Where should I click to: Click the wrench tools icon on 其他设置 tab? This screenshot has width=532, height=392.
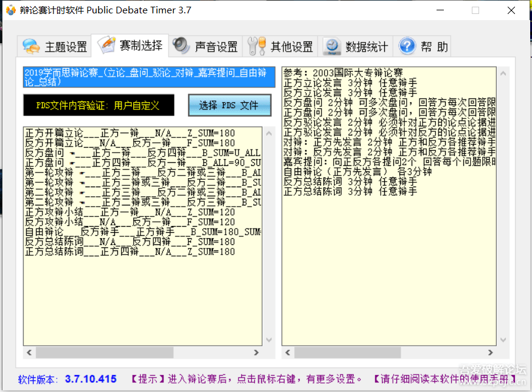point(256,46)
